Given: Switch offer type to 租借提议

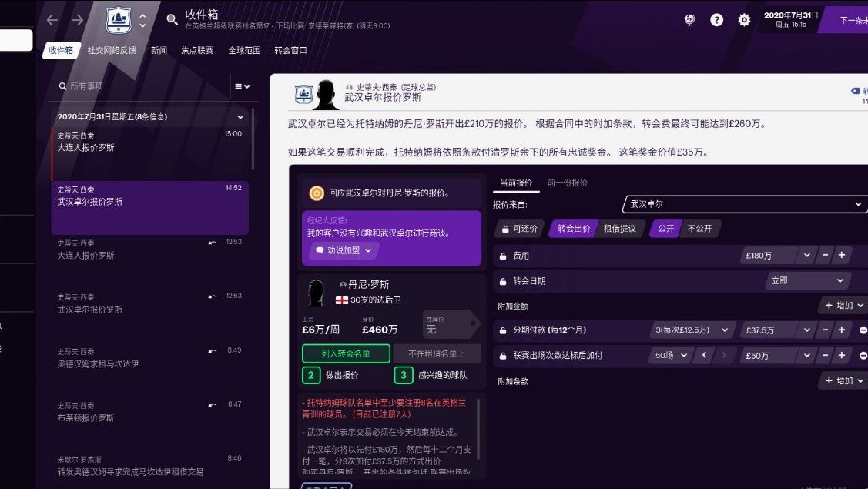Looking at the screenshot, I should pos(619,229).
